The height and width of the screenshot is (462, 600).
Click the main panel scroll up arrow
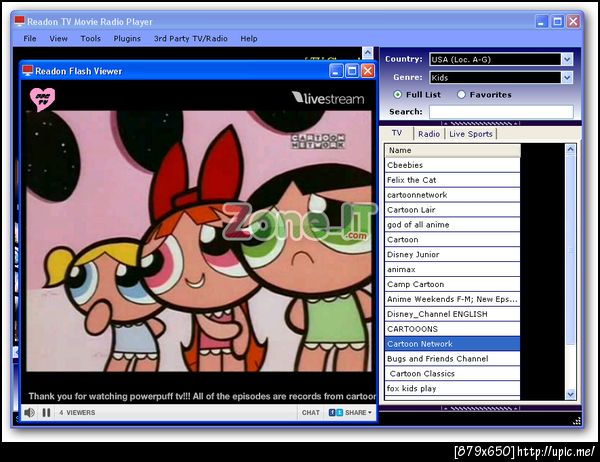tap(367, 52)
